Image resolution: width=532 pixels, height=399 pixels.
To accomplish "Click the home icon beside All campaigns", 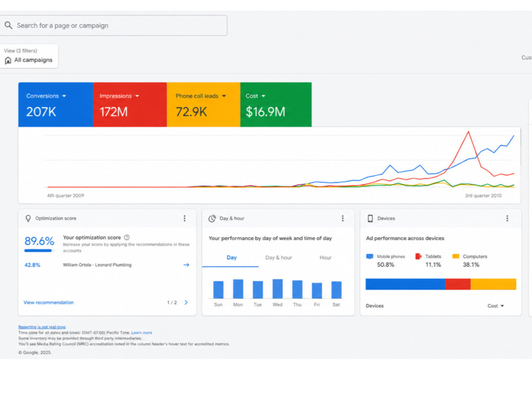I will pyautogui.click(x=8, y=61).
